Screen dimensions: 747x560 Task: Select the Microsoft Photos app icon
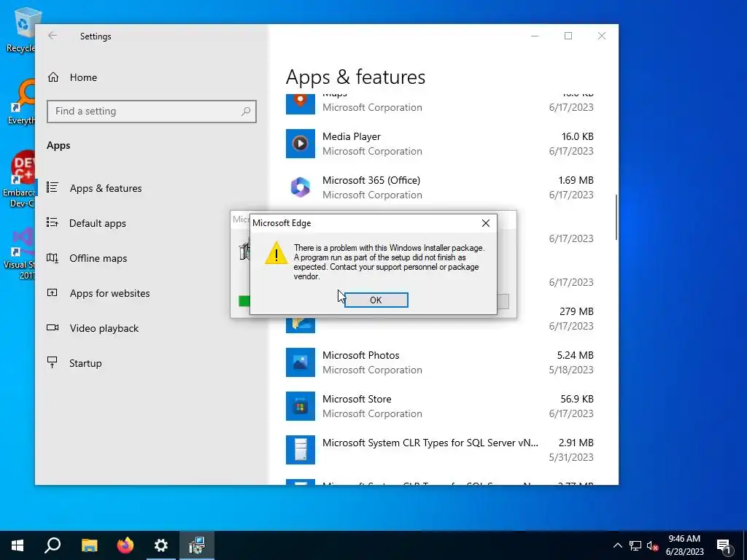tap(300, 362)
